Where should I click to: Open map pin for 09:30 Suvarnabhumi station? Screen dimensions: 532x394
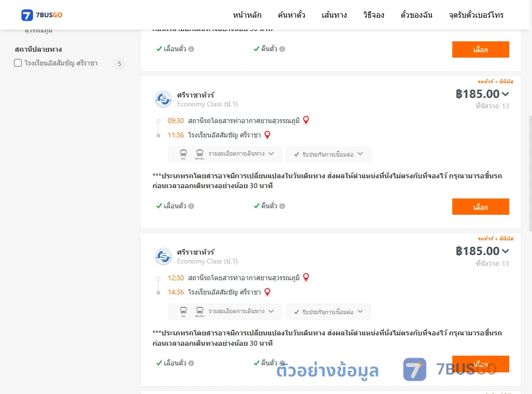[306, 120]
